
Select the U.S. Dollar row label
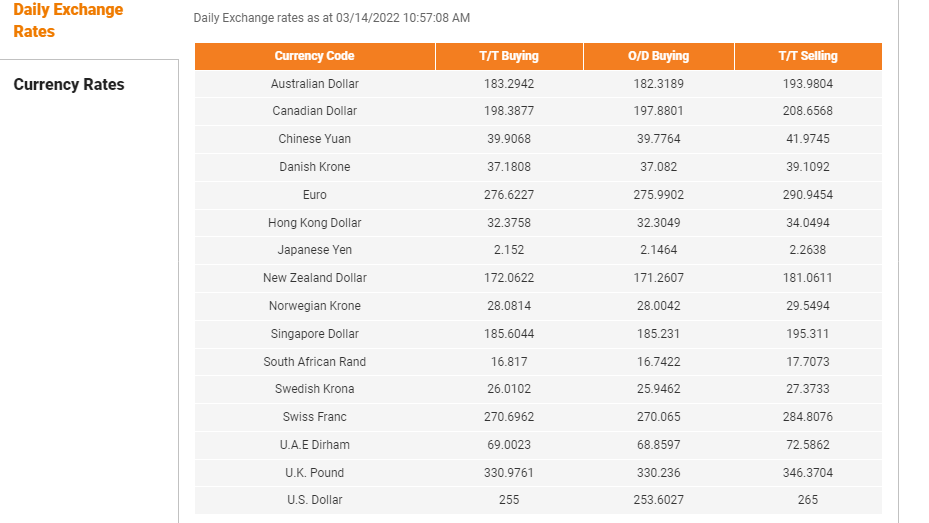tap(315, 500)
